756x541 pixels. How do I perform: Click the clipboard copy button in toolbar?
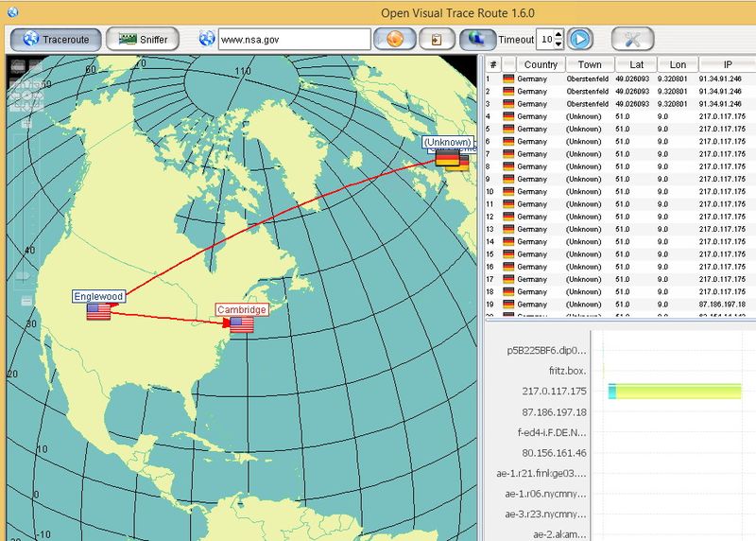437,39
